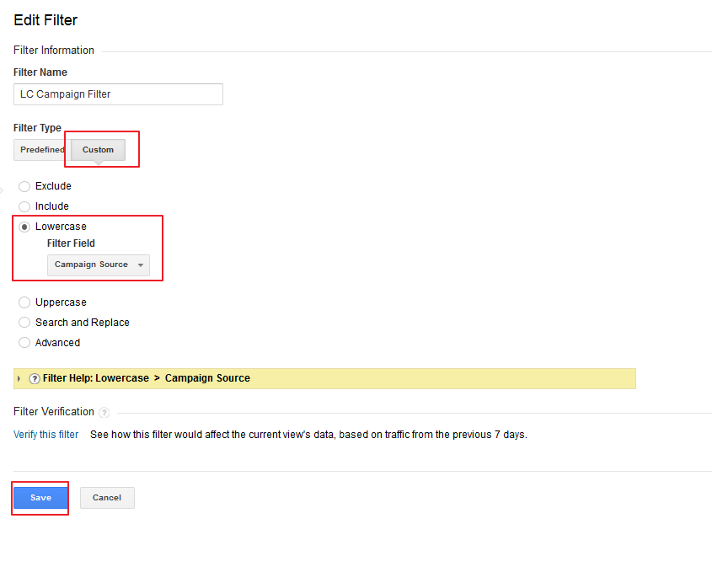Switch to the Predefined filter type
Viewport: 712px width, 588px height.
(x=42, y=150)
